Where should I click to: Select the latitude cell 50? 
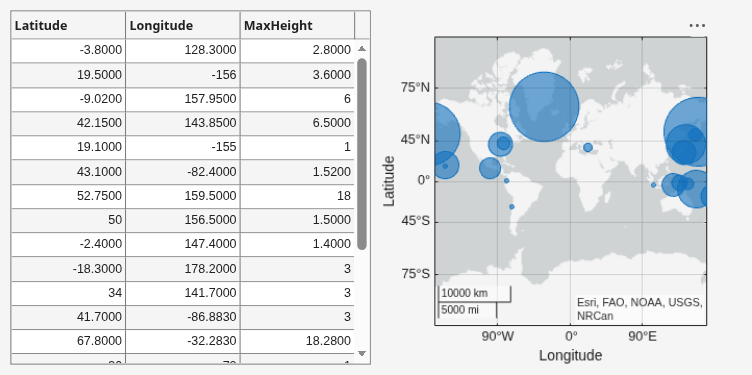[x=68, y=220]
